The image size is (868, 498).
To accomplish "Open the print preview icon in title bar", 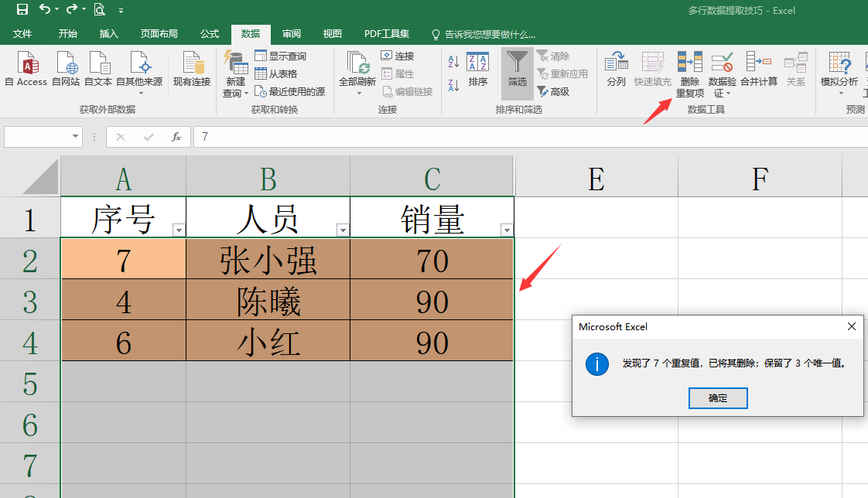I will [100, 9].
